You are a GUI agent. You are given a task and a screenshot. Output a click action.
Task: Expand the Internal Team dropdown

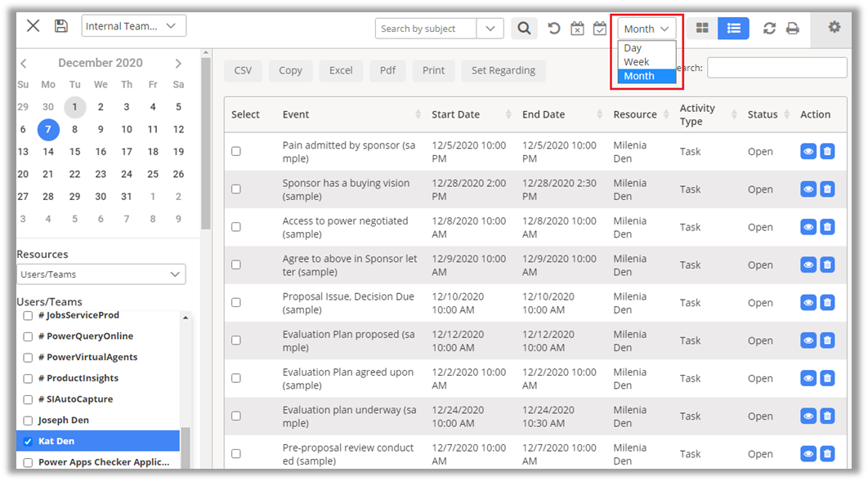134,26
